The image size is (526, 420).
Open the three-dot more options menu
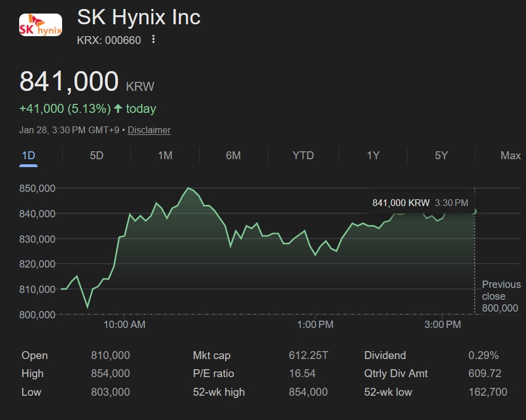[x=154, y=40]
